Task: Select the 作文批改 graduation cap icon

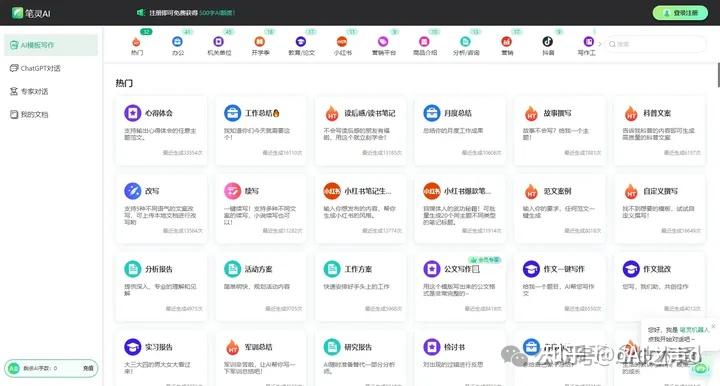Action: [631, 269]
